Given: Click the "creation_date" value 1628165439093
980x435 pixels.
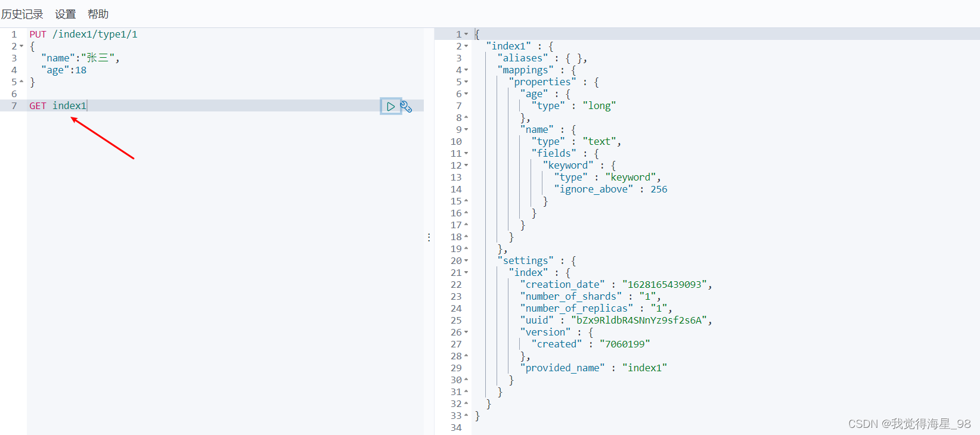Looking at the screenshot, I should tap(665, 284).
